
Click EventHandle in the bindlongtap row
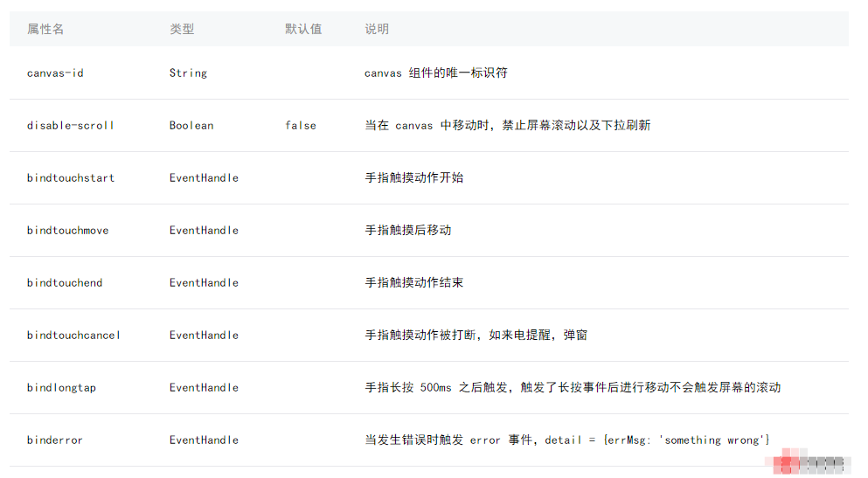(x=204, y=388)
